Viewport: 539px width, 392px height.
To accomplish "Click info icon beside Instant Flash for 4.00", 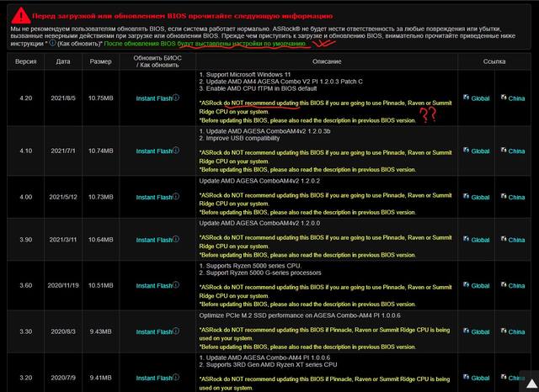I will [176, 196].
